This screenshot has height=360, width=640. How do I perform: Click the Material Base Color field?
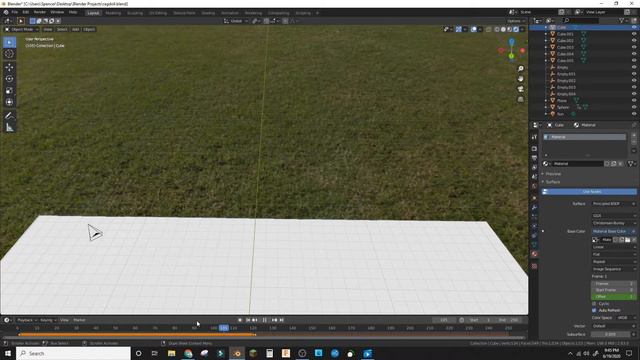(x=614, y=231)
